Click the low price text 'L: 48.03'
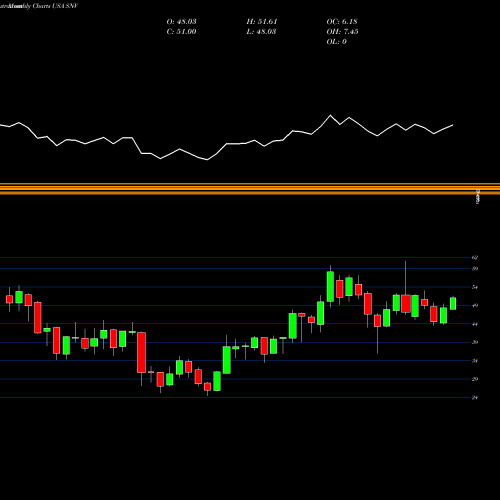500x500 pixels. [262, 32]
